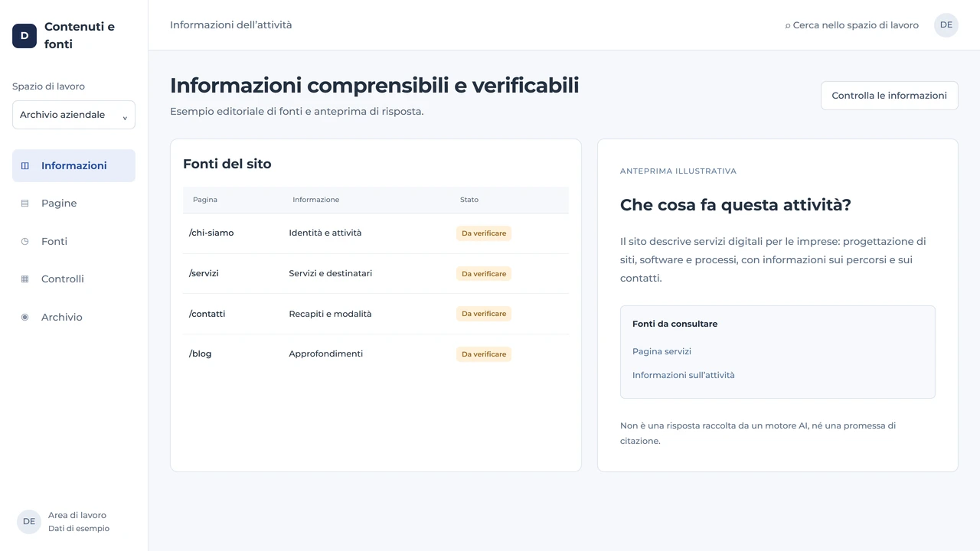Click the Approfondimenti cell

(326, 354)
